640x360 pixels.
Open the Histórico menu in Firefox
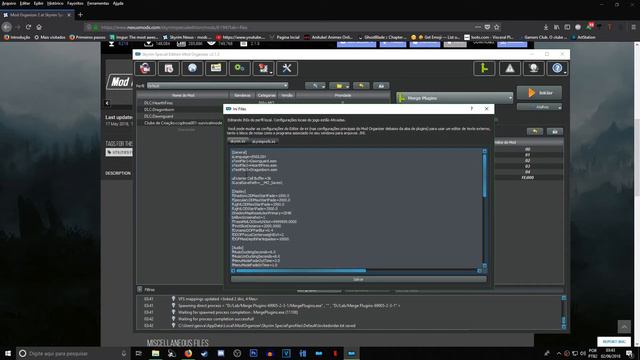point(55,3)
